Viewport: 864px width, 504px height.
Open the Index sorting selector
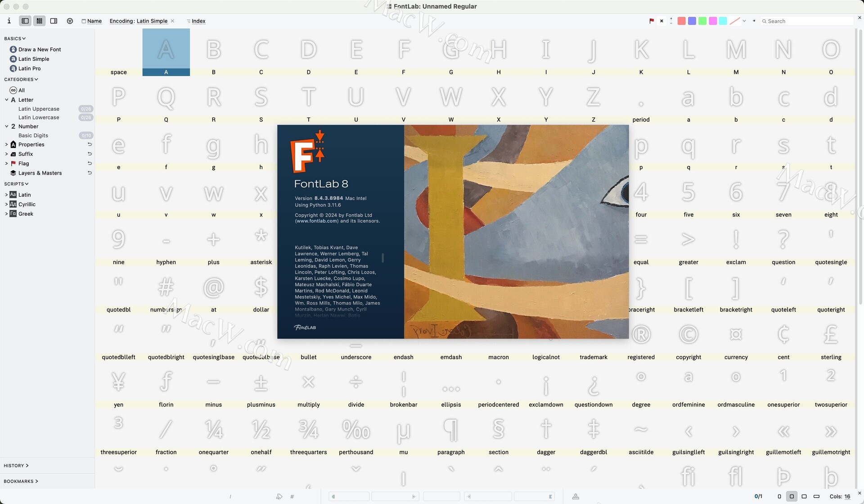pos(196,21)
